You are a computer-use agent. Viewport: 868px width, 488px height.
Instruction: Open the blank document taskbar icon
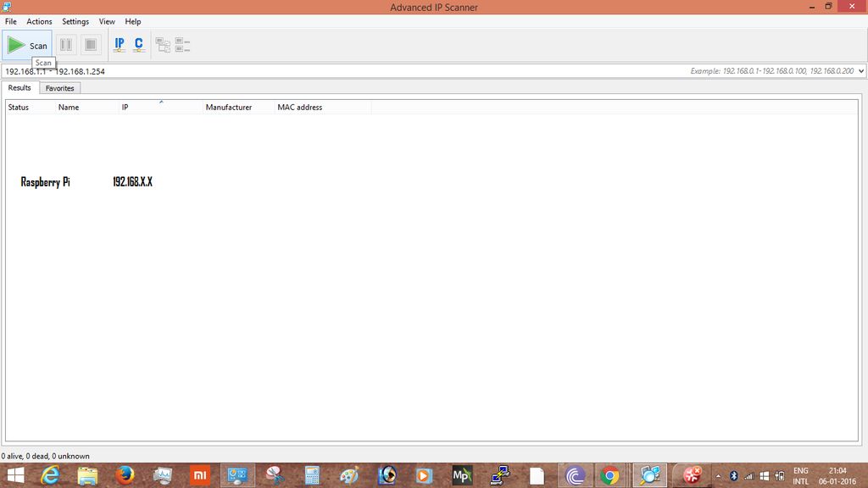point(537,475)
